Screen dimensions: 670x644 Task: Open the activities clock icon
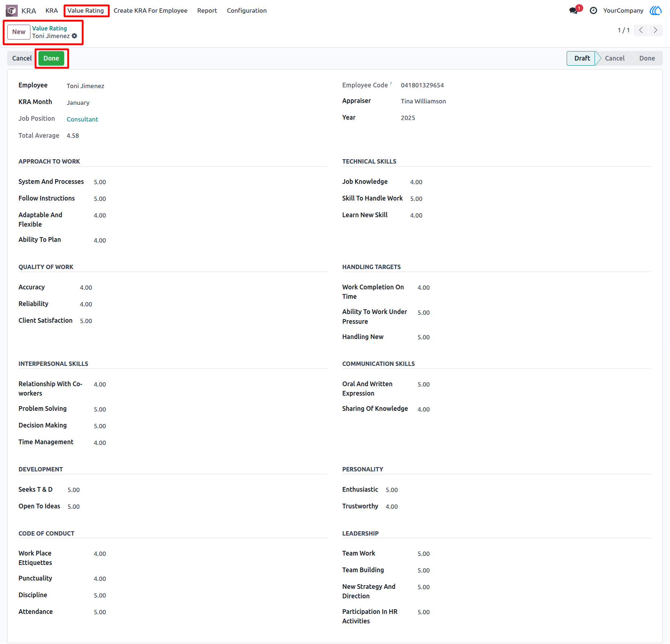coord(593,11)
